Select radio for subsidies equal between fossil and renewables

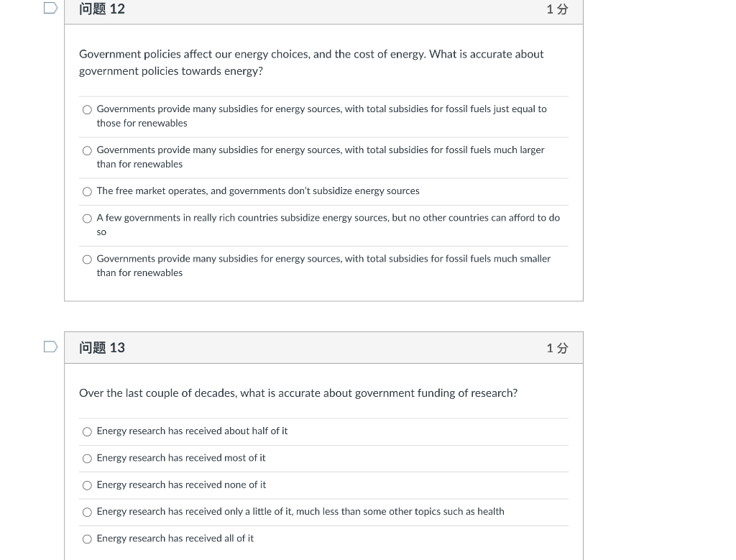click(87, 109)
